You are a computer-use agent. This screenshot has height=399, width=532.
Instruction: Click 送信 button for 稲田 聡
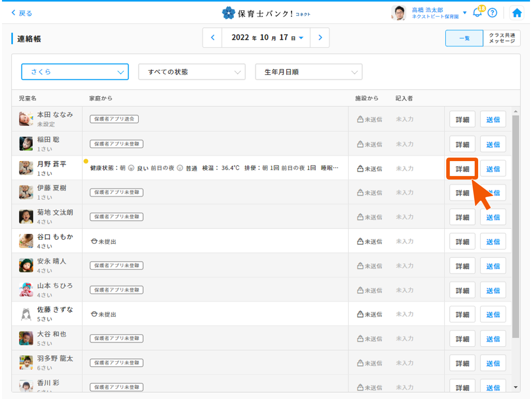493,145
